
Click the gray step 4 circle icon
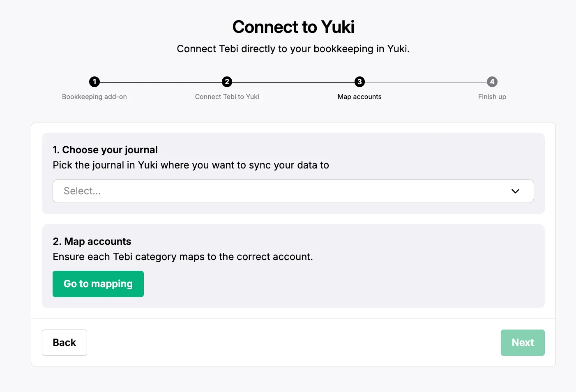(492, 82)
